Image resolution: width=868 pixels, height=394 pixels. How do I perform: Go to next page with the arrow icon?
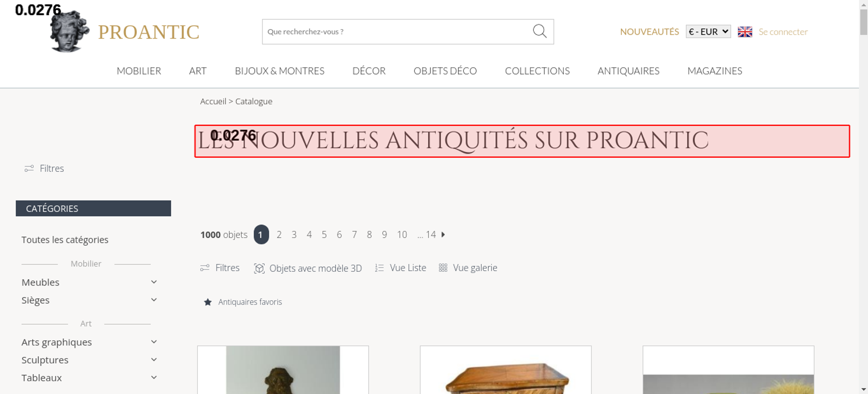[443, 234]
